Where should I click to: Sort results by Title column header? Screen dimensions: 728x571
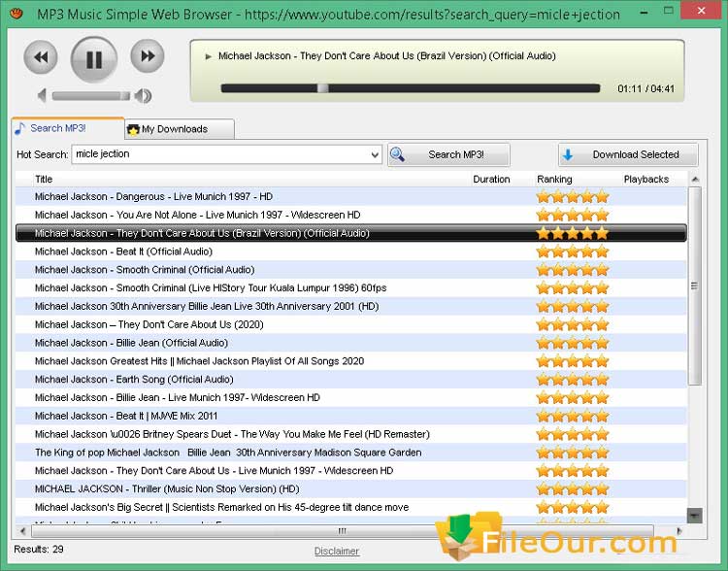coord(44,180)
